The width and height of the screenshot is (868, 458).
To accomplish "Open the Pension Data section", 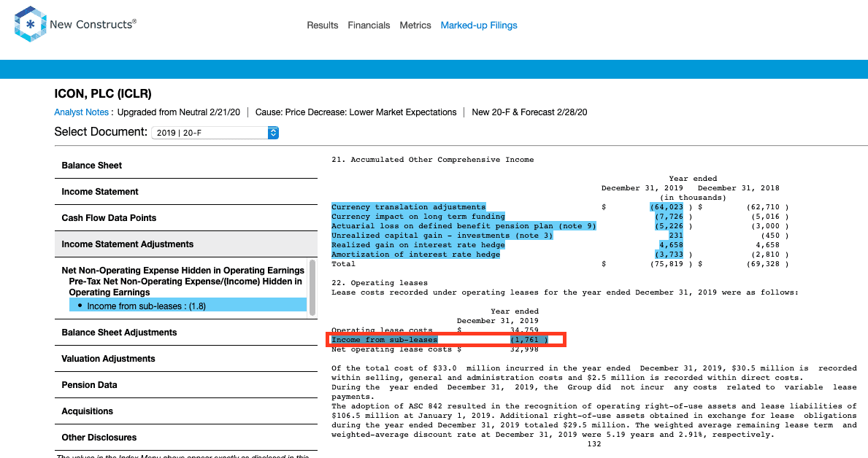I will [x=186, y=385].
